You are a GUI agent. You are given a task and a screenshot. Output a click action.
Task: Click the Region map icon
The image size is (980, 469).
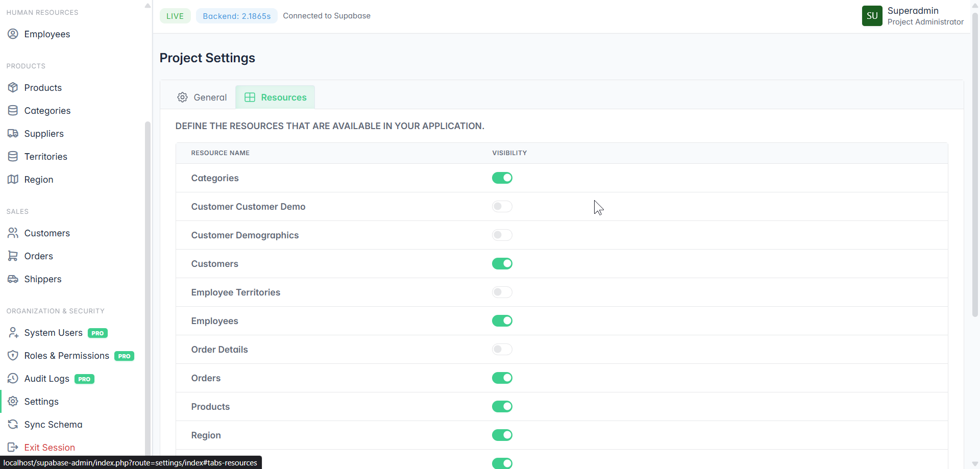pos(13,179)
